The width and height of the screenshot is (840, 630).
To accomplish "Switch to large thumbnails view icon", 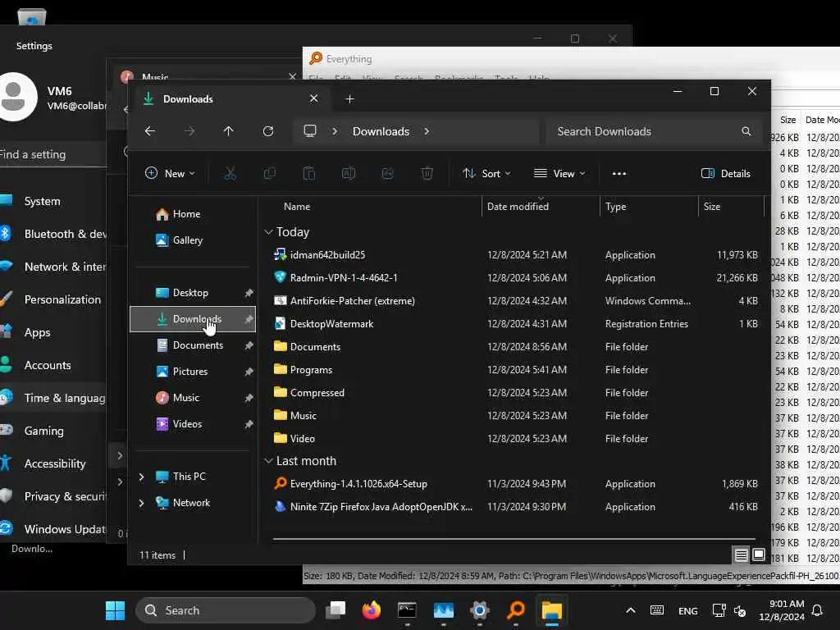I will coord(759,555).
